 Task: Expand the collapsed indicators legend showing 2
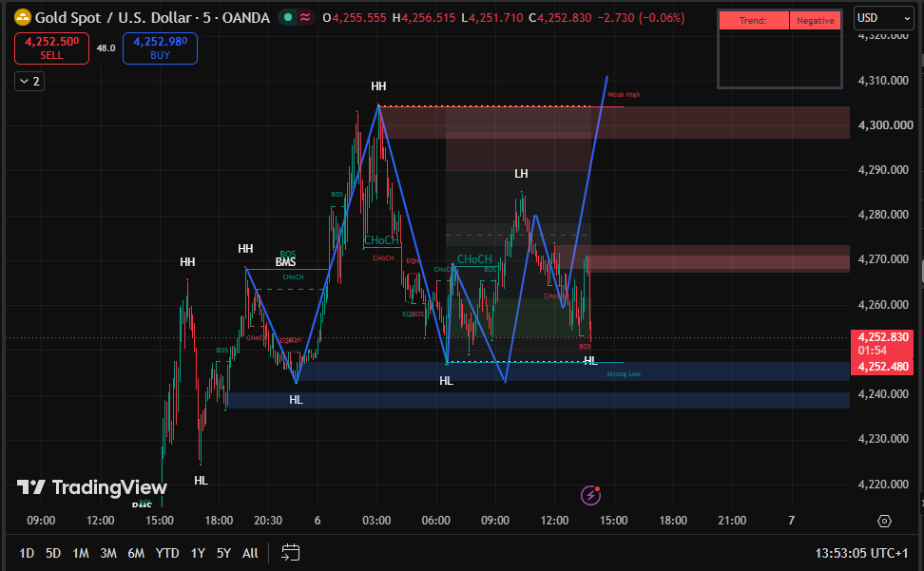pos(29,82)
